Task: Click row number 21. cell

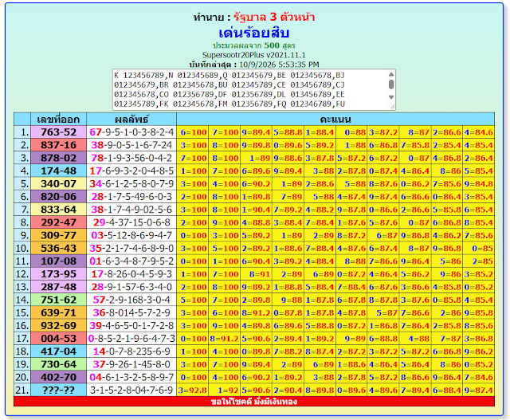Action: tap(22, 390)
